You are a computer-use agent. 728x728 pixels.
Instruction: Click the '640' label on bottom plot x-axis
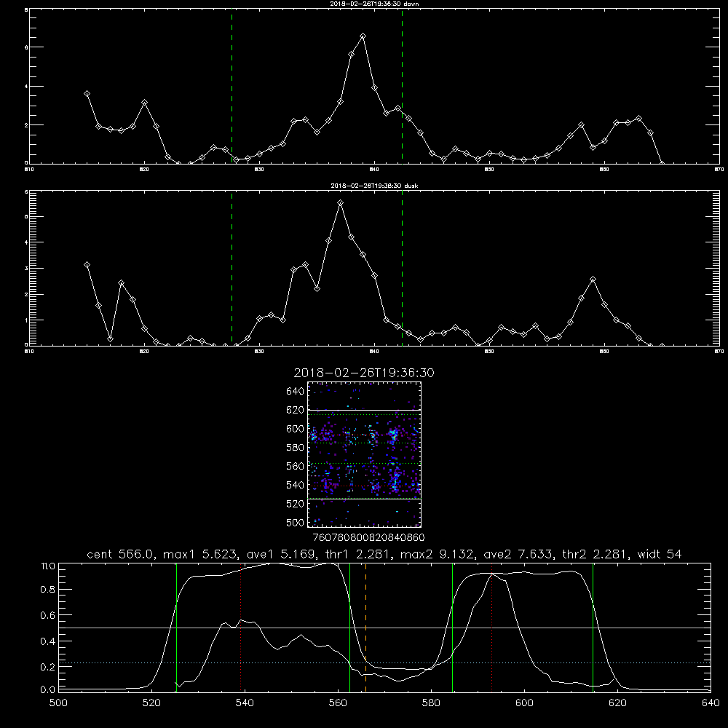(x=711, y=703)
